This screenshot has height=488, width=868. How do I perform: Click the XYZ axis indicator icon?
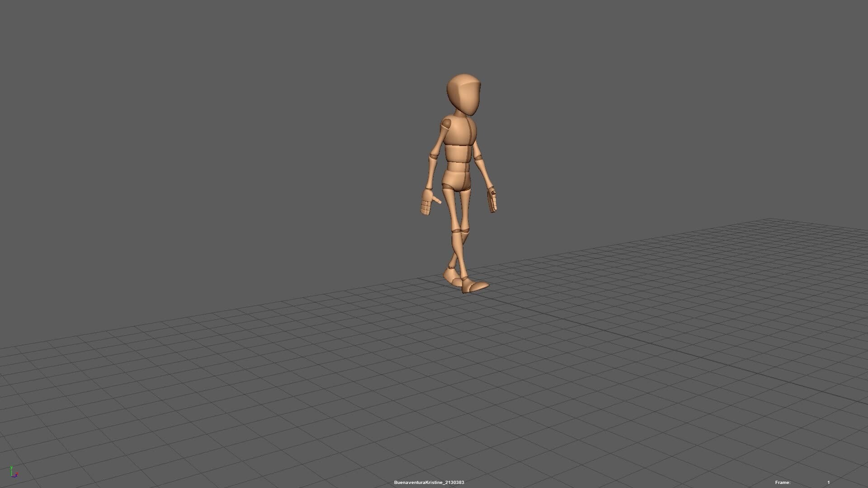point(14,472)
